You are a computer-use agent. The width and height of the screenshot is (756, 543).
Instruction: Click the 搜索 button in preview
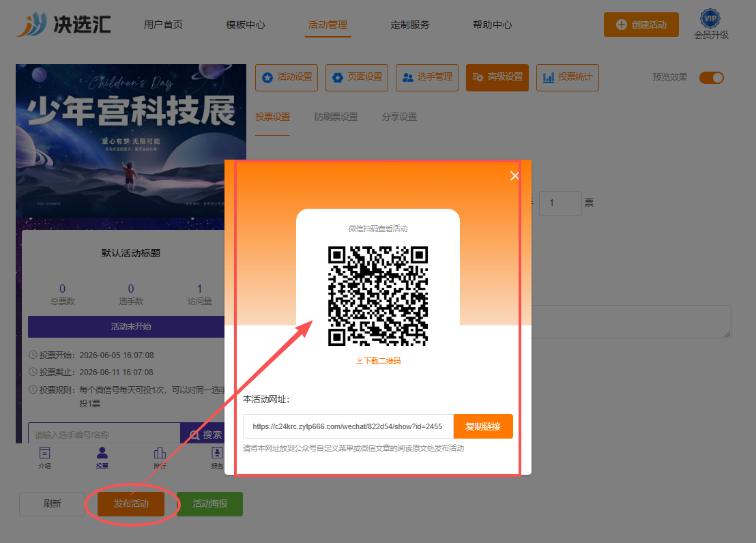pyautogui.click(x=206, y=435)
